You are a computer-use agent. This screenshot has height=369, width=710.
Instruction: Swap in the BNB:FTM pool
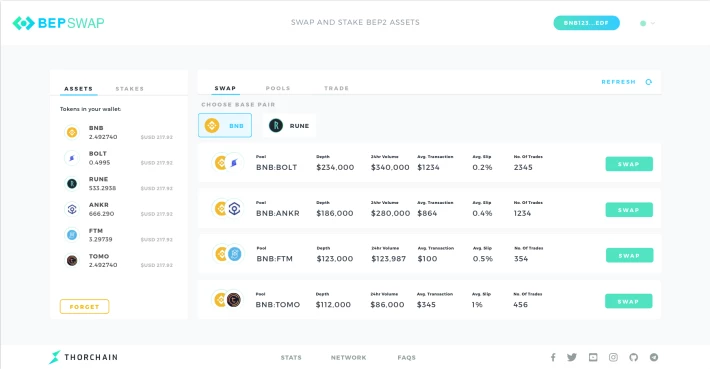tap(629, 255)
